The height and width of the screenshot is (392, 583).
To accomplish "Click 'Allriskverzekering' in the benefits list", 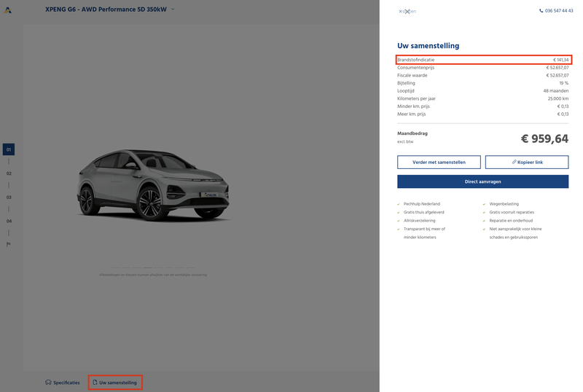I will [x=420, y=221].
